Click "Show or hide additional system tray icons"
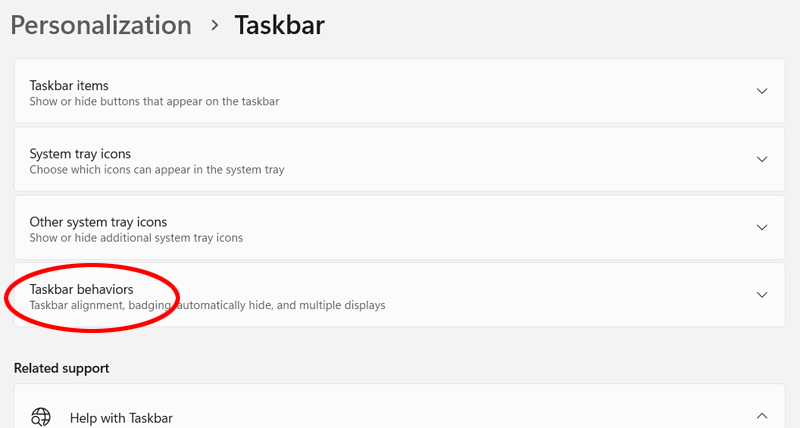 pos(136,238)
